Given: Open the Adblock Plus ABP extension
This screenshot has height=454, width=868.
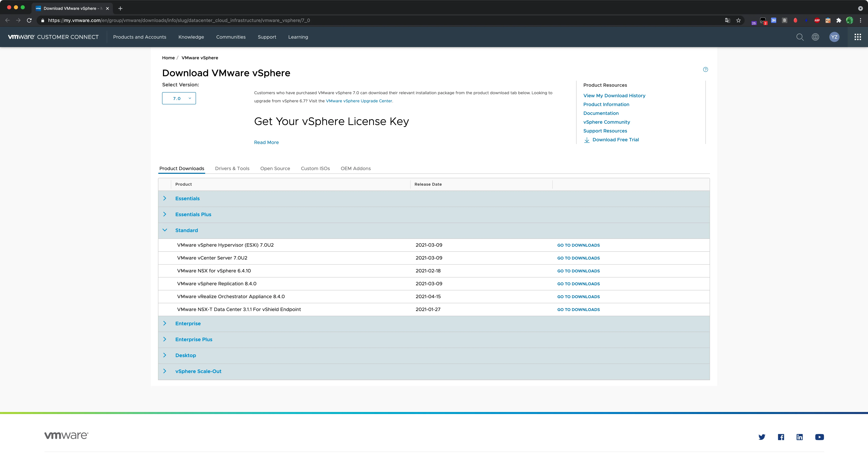Looking at the screenshot, I should [817, 20].
